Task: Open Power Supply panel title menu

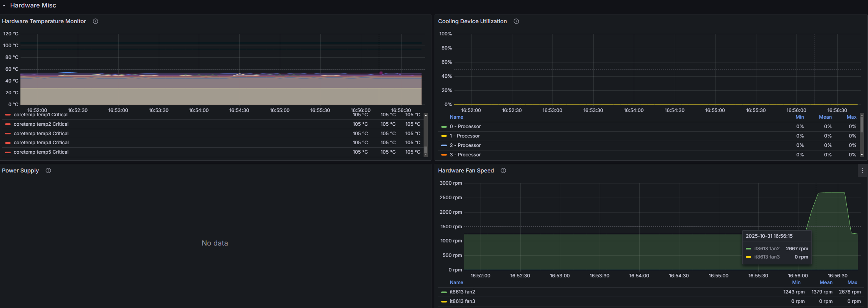Action: click(20, 170)
